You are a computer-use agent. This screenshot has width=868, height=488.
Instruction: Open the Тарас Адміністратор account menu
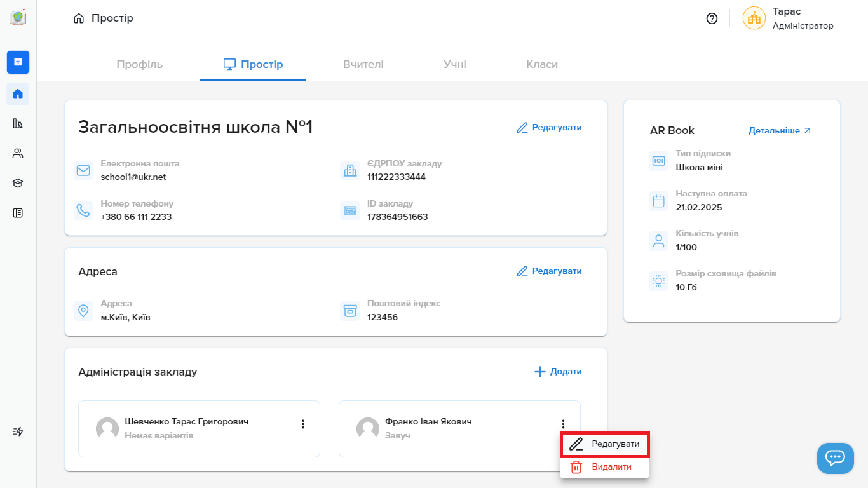[x=788, y=18]
